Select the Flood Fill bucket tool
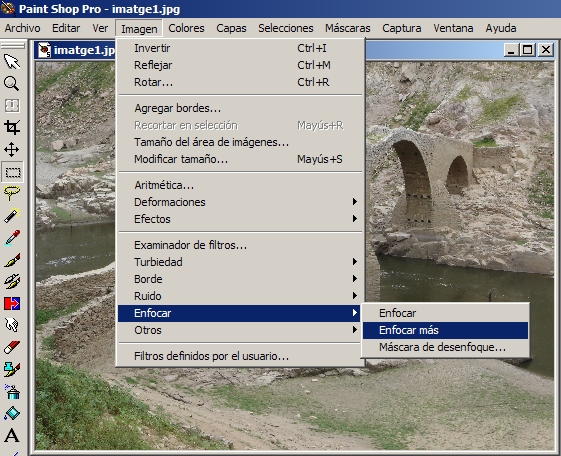The height and width of the screenshot is (456, 561). pos(12,414)
